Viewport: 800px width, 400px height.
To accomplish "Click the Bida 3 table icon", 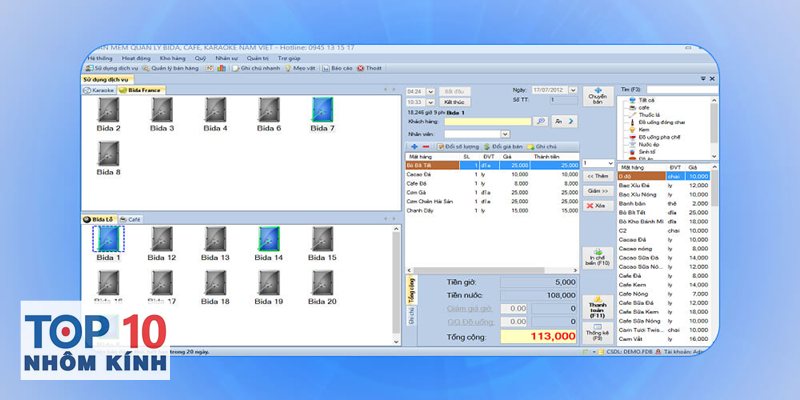I will point(161,110).
